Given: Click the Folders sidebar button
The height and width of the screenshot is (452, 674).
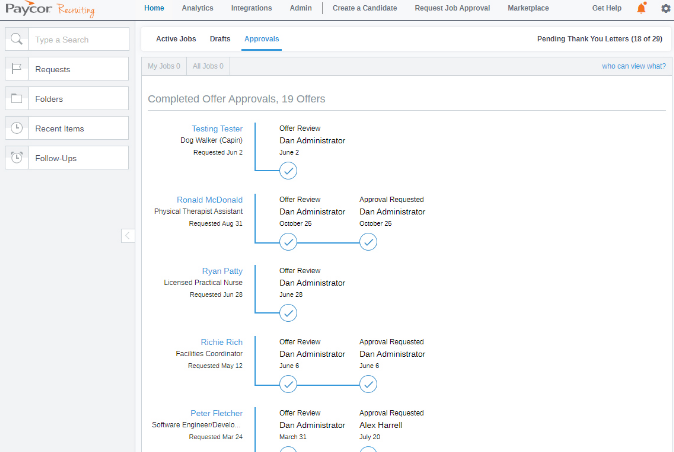Looking at the screenshot, I should click(x=67, y=98).
